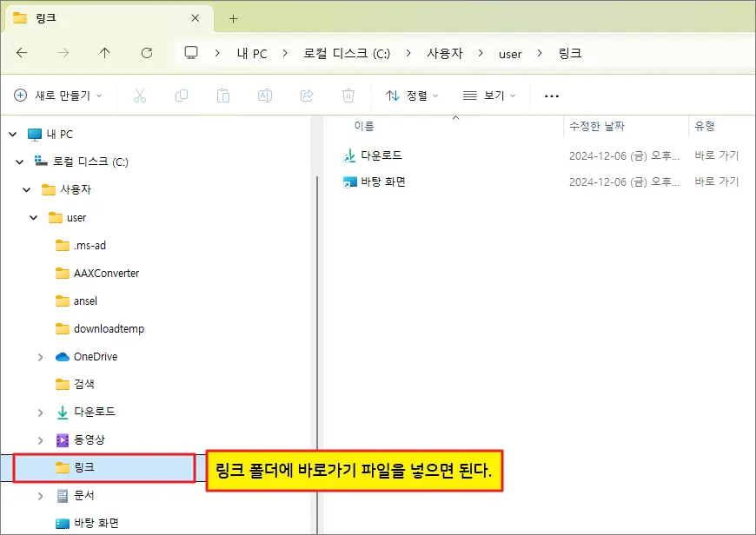This screenshot has height=535, width=756.
Task: Click 로컬 디스크 (C:) in address bar
Action: point(347,54)
